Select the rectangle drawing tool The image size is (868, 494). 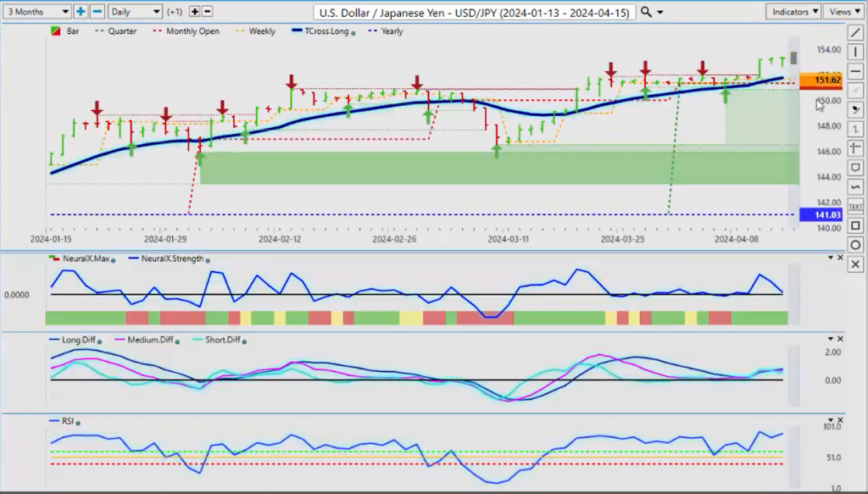(x=855, y=225)
